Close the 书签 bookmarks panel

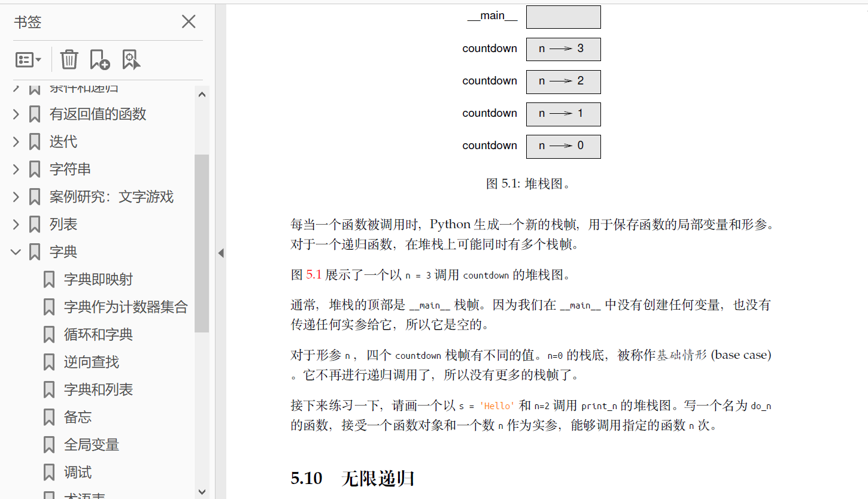coord(189,22)
